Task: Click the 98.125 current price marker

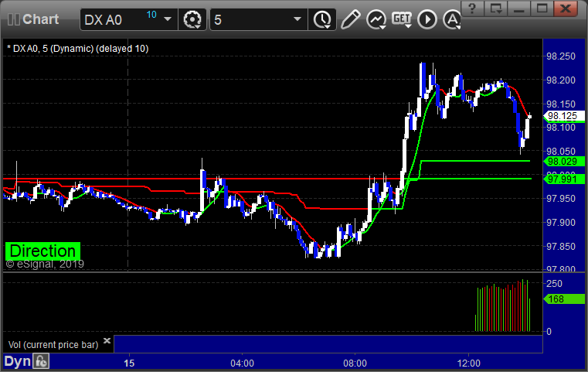Action: click(x=560, y=117)
